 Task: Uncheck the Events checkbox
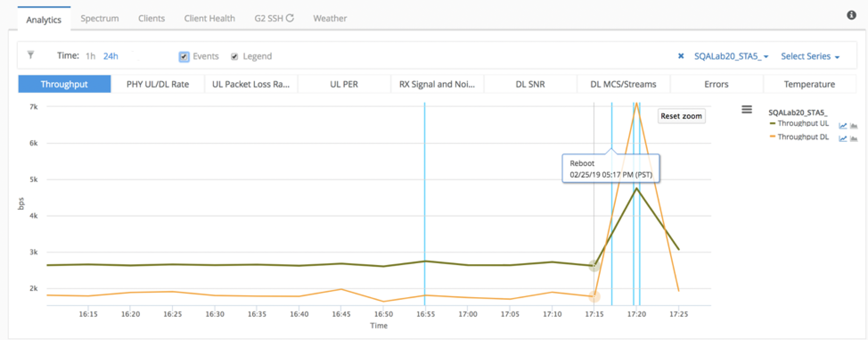pos(184,57)
